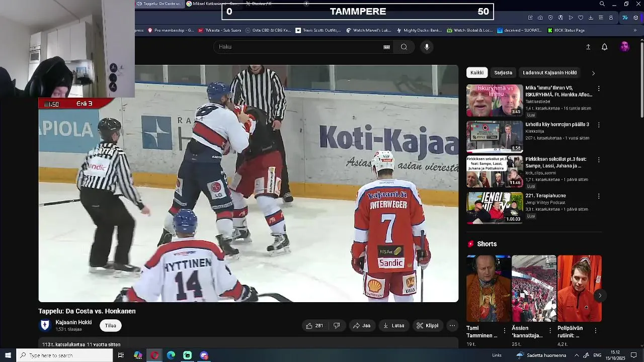The height and width of the screenshot is (362, 644).
Task: Click the browser downloads icon
Action: click(x=591, y=18)
